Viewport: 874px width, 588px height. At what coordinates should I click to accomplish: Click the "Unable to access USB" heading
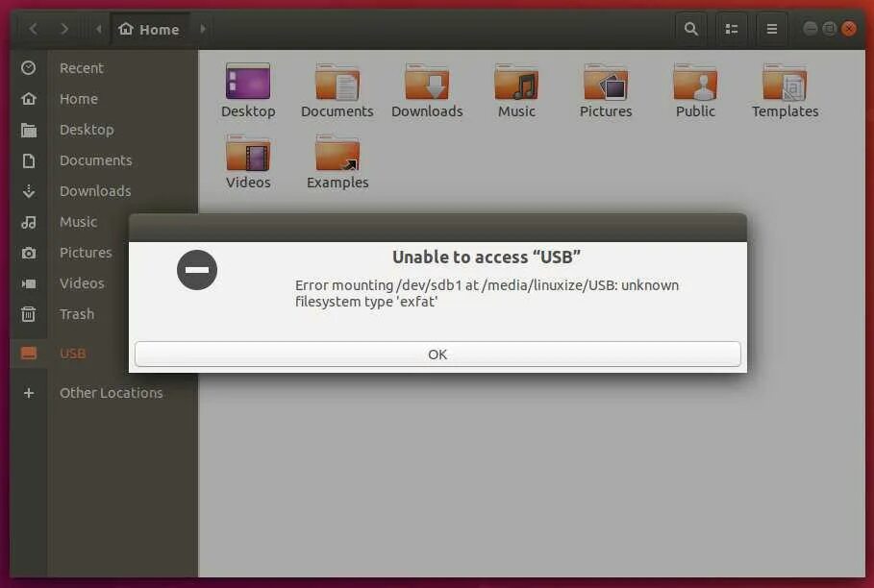coord(487,257)
